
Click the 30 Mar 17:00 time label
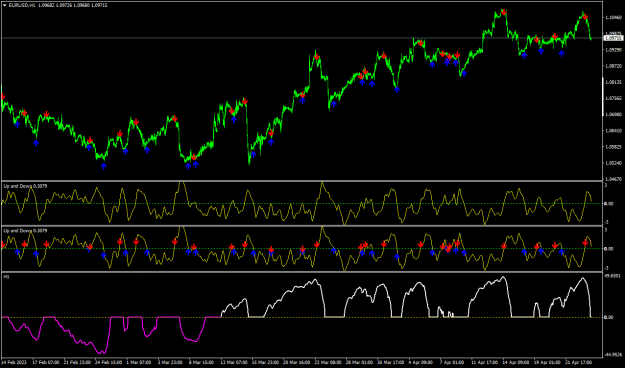[x=391, y=362]
